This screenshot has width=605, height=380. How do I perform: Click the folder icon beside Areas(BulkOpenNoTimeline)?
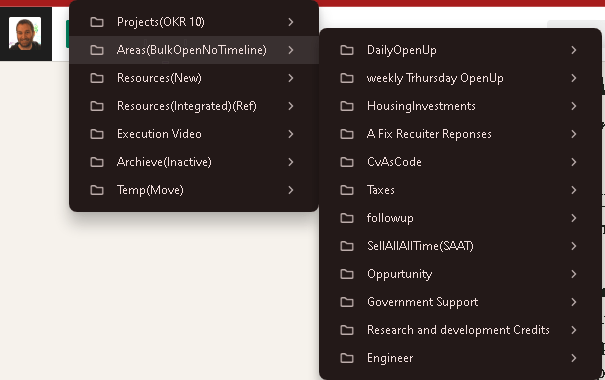(97, 50)
